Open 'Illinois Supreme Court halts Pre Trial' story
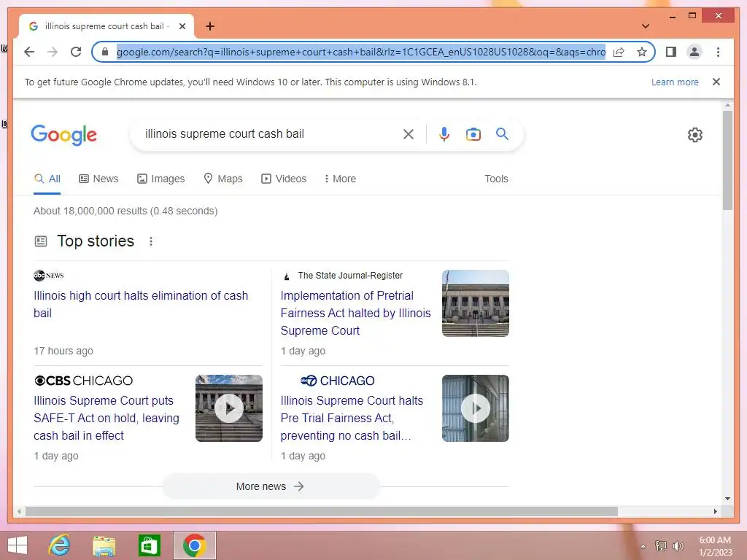747x560 pixels. tap(352, 418)
